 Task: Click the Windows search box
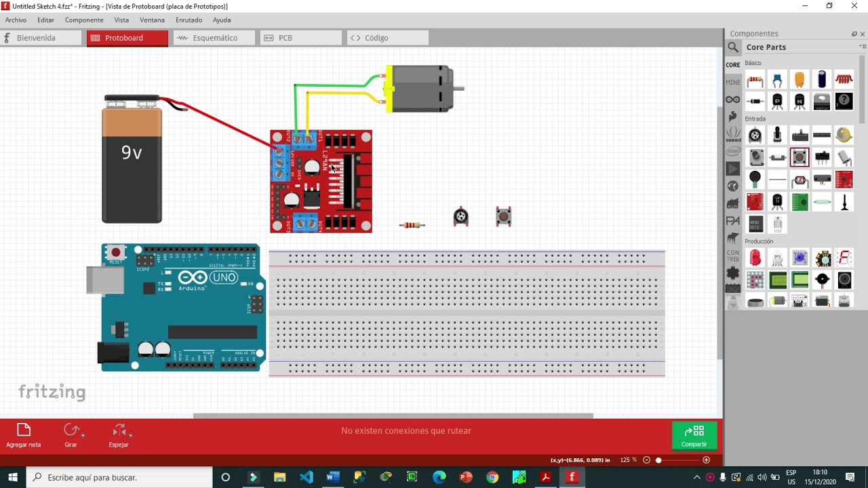coord(119,477)
